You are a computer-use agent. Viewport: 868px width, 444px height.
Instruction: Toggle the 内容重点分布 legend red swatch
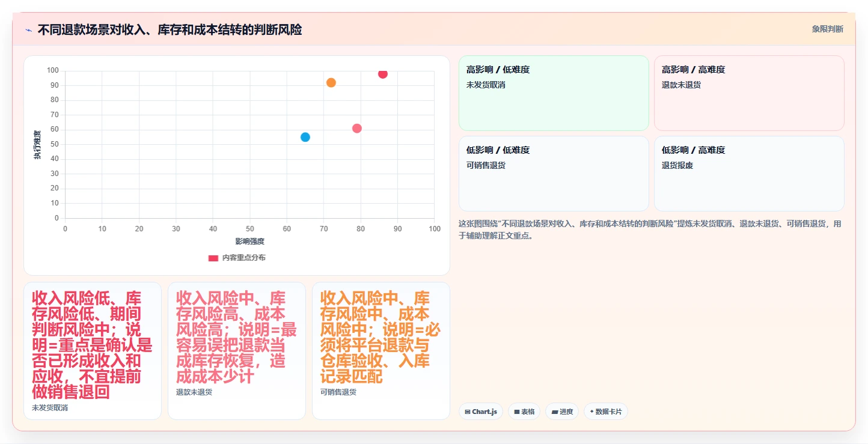tap(213, 258)
